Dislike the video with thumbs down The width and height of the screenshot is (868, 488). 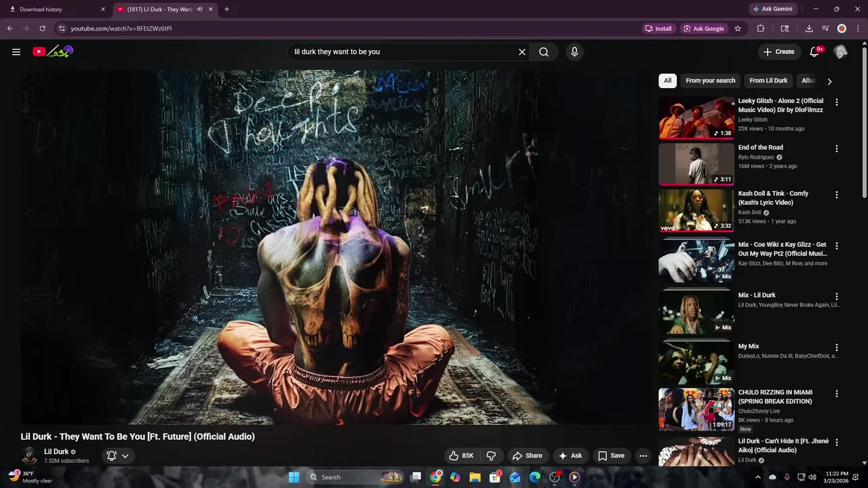tap(492, 455)
